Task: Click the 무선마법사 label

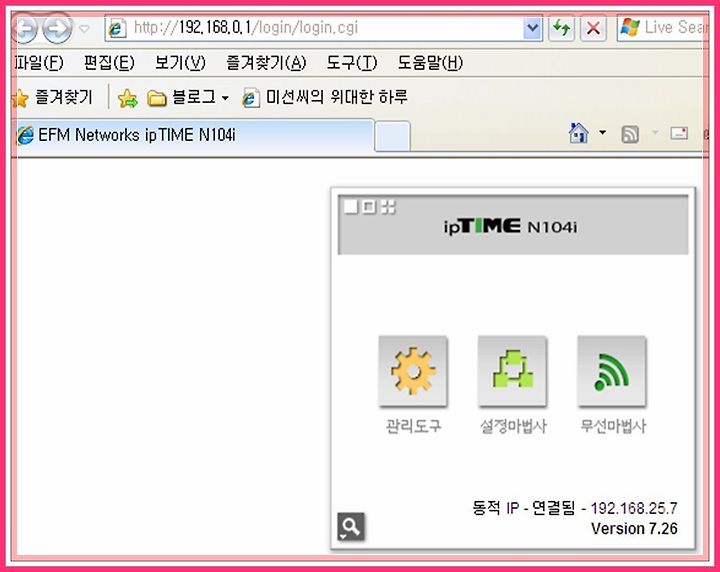Action: 613,426
